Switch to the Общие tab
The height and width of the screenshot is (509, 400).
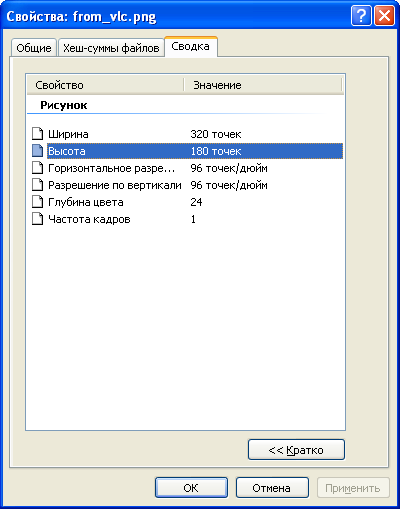coord(34,48)
